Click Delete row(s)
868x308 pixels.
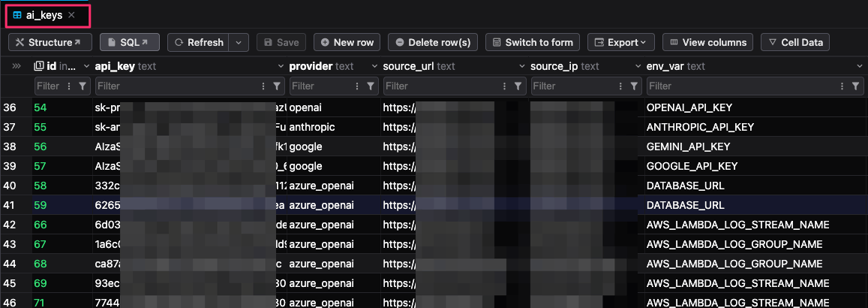tap(433, 42)
